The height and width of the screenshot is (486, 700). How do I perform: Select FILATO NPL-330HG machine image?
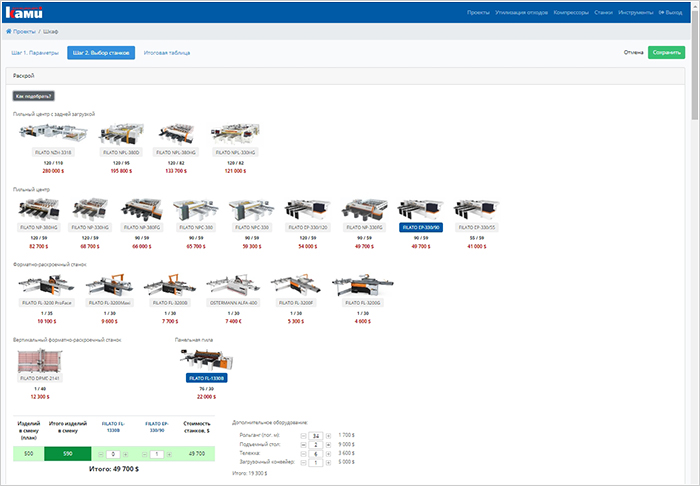tap(235, 133)
